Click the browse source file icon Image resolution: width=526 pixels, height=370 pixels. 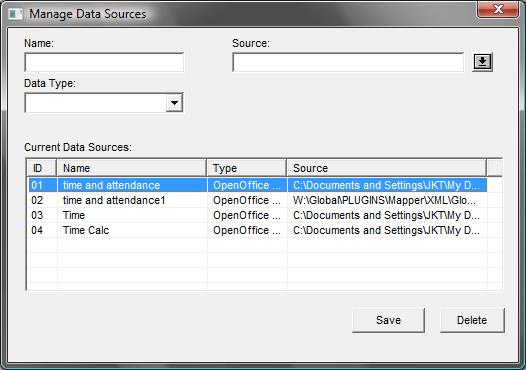(482, 62)
